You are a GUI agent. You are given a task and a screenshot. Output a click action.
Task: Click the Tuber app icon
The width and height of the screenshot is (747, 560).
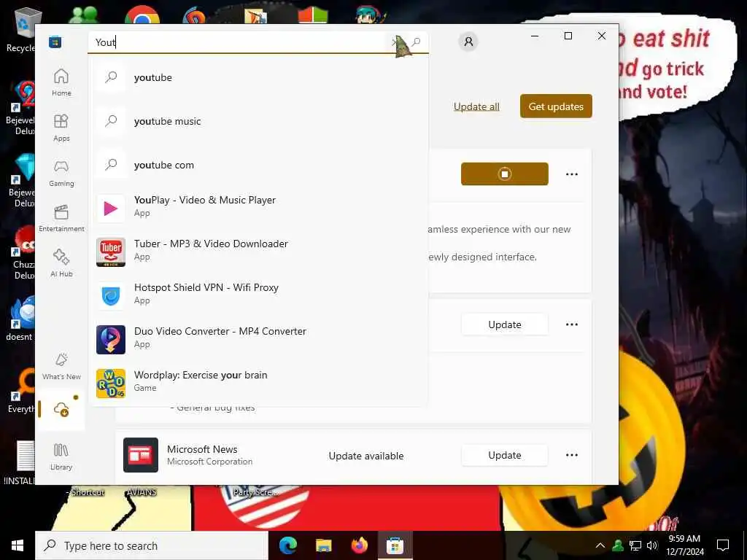(111, 252)
